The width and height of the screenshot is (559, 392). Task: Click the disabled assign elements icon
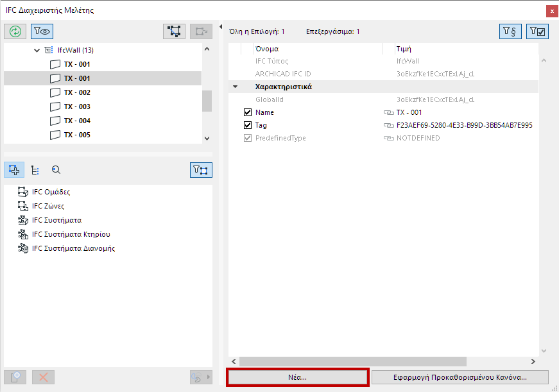[197, 377]
